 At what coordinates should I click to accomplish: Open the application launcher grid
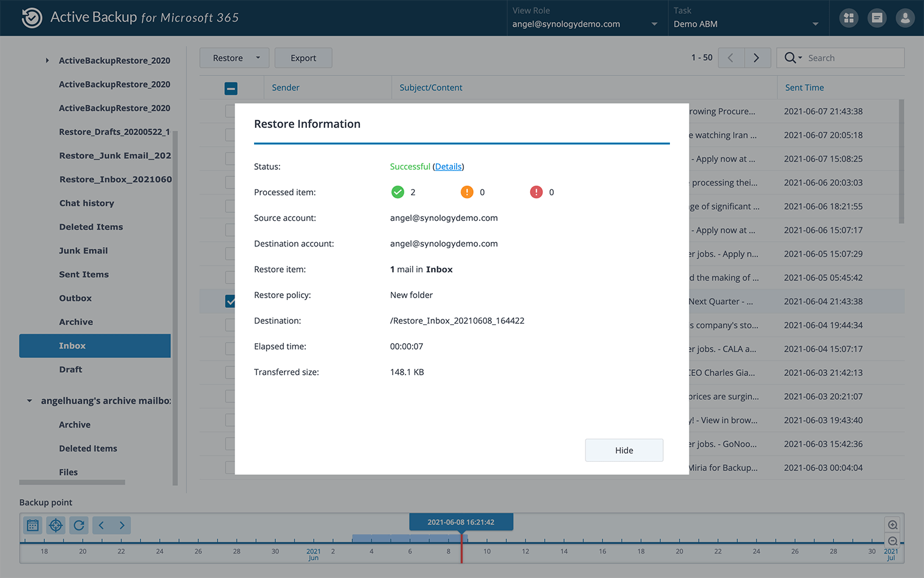[849, 18]
